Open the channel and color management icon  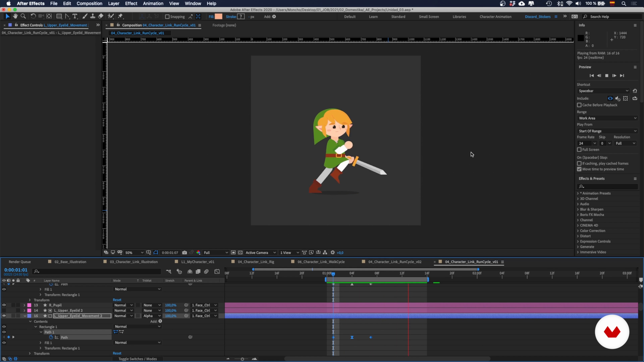[198, 253]
